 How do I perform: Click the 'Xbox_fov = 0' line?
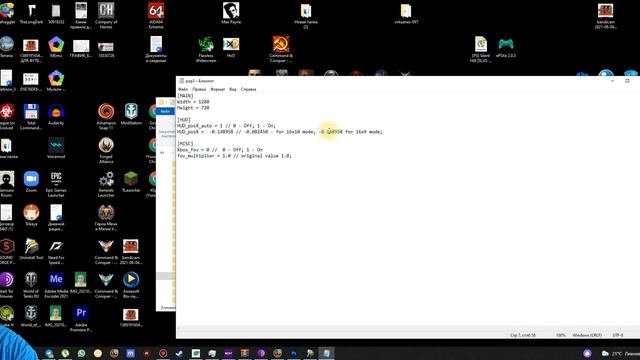[x=220, y=150]
